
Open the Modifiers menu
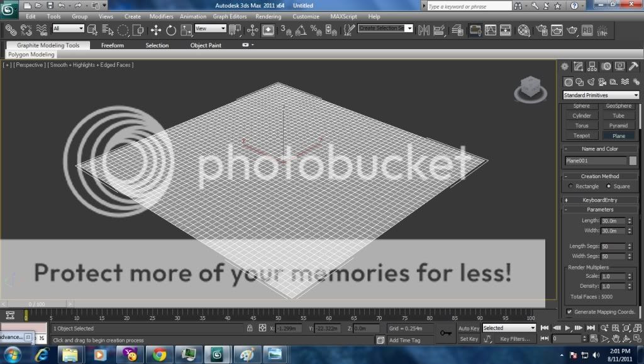click(161, 16)
